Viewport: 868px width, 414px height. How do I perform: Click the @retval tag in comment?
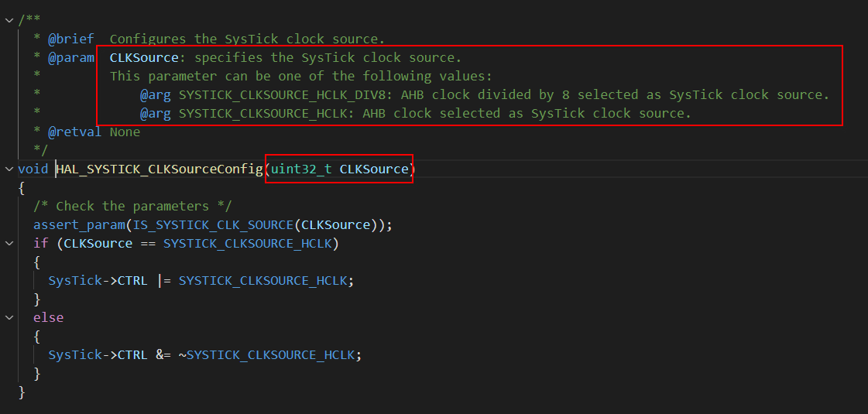[75, 132]
